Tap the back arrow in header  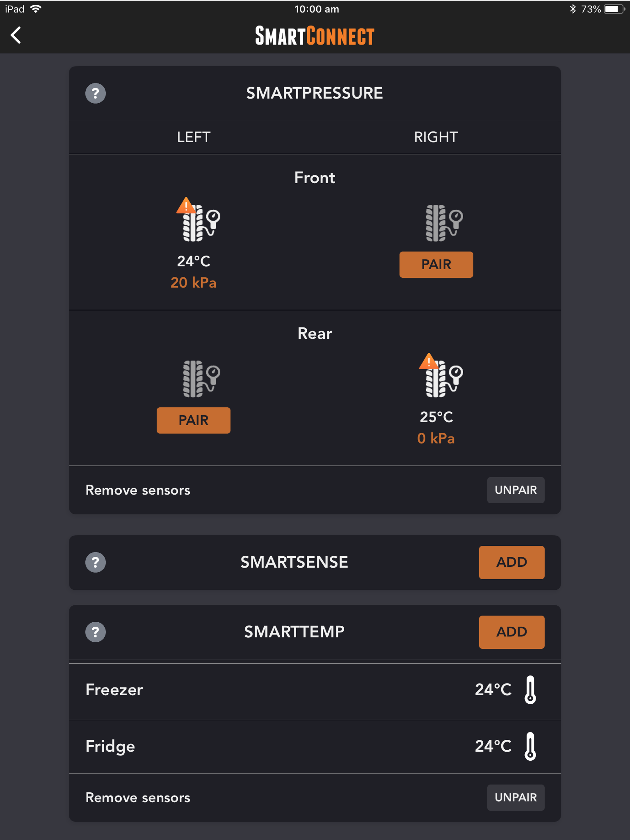click(16, 35)
